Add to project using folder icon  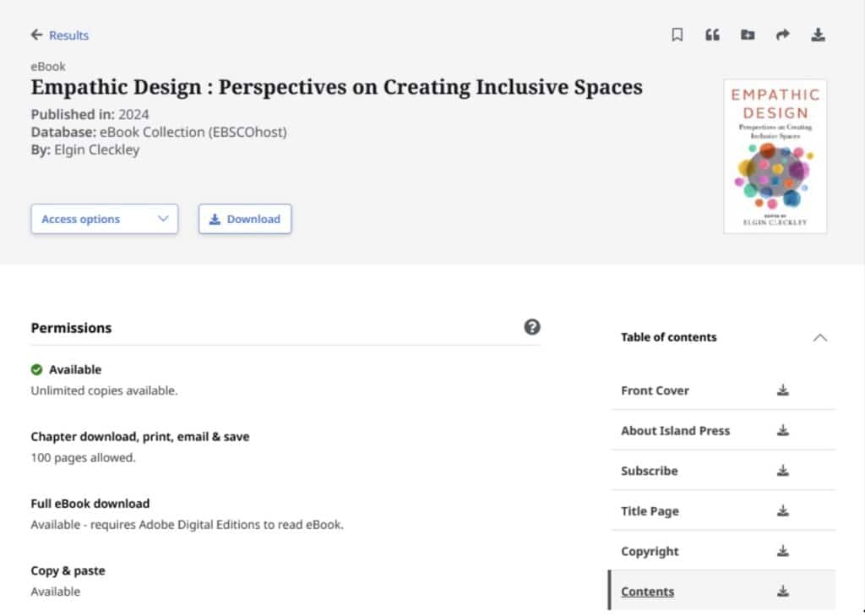pos(747,35)
